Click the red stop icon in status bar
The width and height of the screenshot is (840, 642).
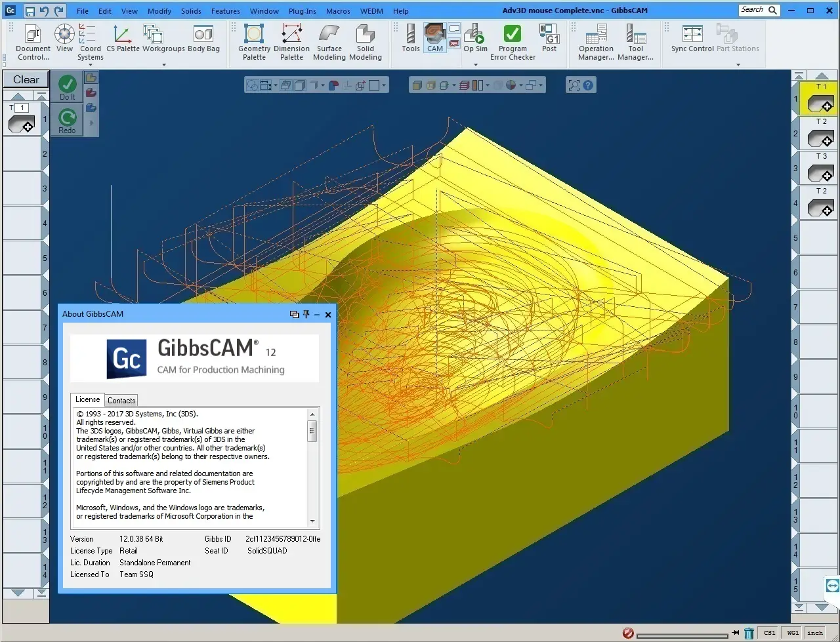pos(628,633)
